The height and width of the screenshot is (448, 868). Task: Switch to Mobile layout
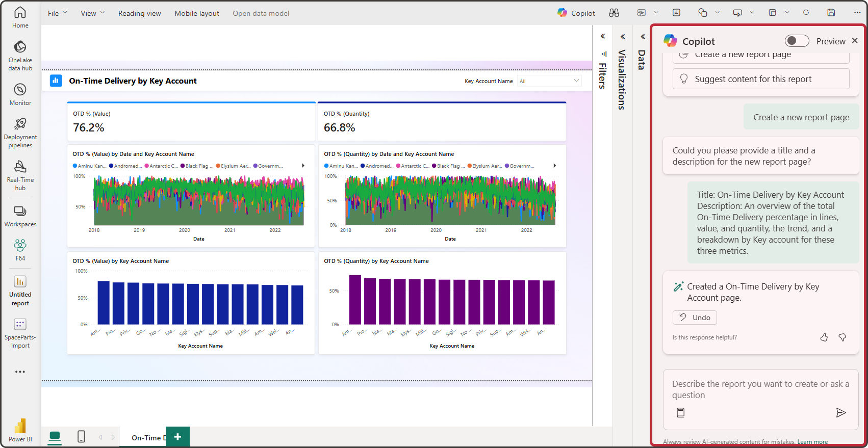click(197, 13)
